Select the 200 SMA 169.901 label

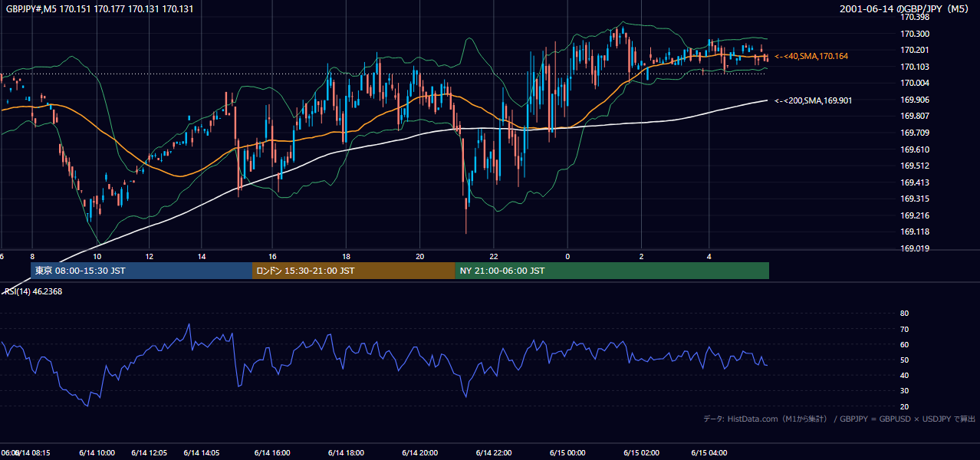(813, 100)
